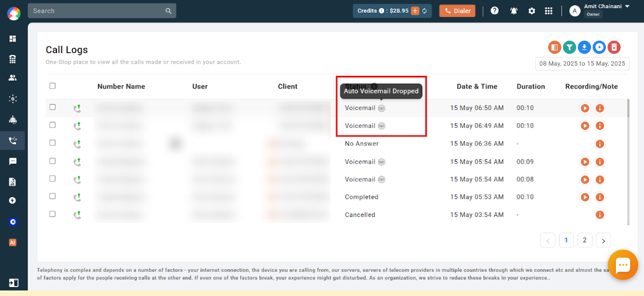This screenshot has height=296, width=644.
Task: Click the Dialer button
Action: (x=457, y=11)
